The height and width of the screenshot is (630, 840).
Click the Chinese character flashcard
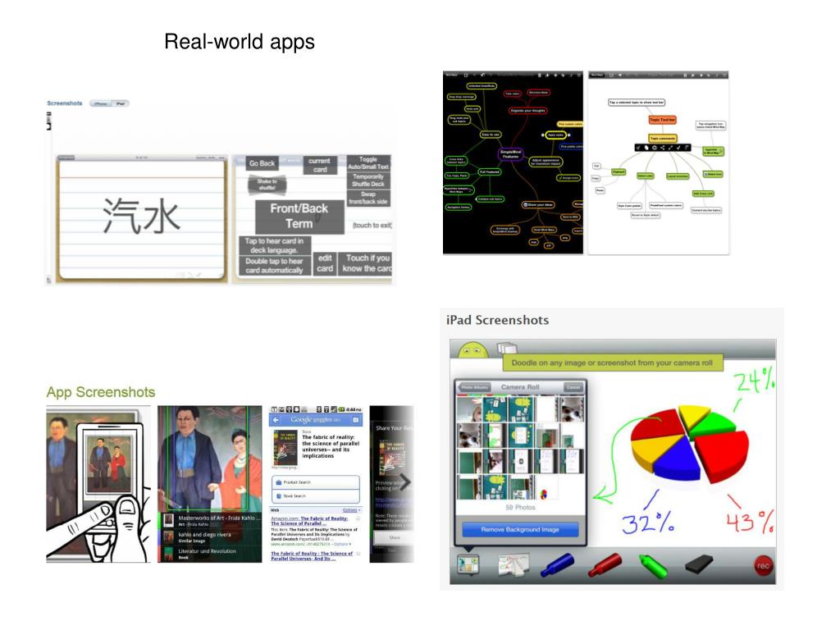pyautogui.click(x=141, y=217)
